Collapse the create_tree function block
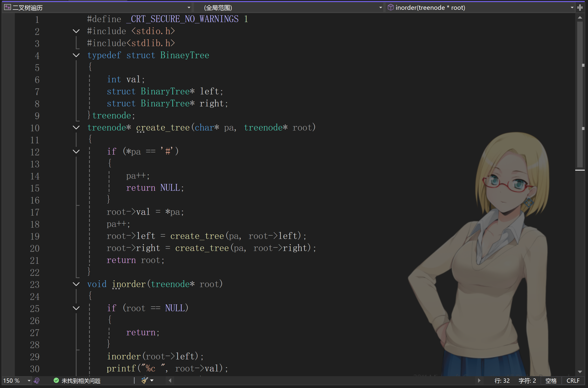The width and height of the screenshot is (588, 388). 76,127
